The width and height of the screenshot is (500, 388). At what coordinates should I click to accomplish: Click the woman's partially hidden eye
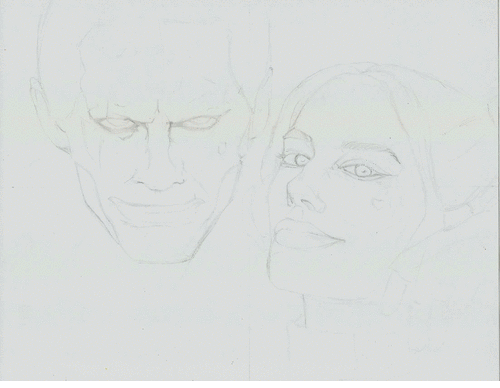pyautogui.click(x=296, y=159)
